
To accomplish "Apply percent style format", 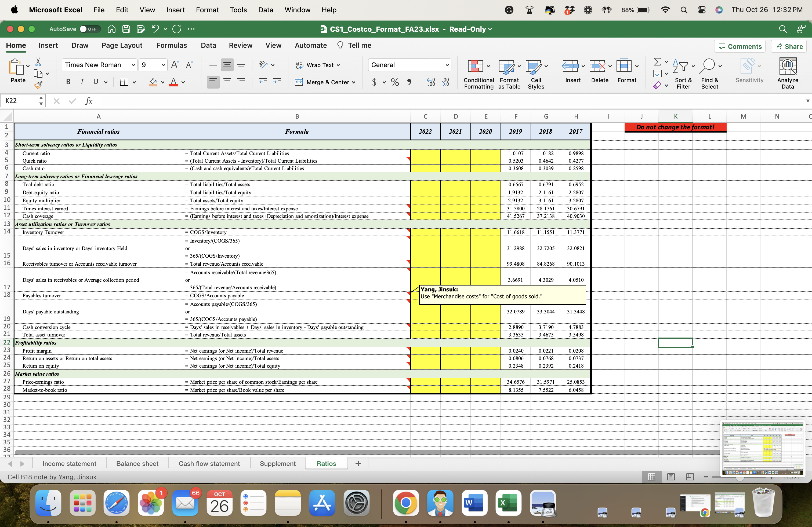I will 395,82.
